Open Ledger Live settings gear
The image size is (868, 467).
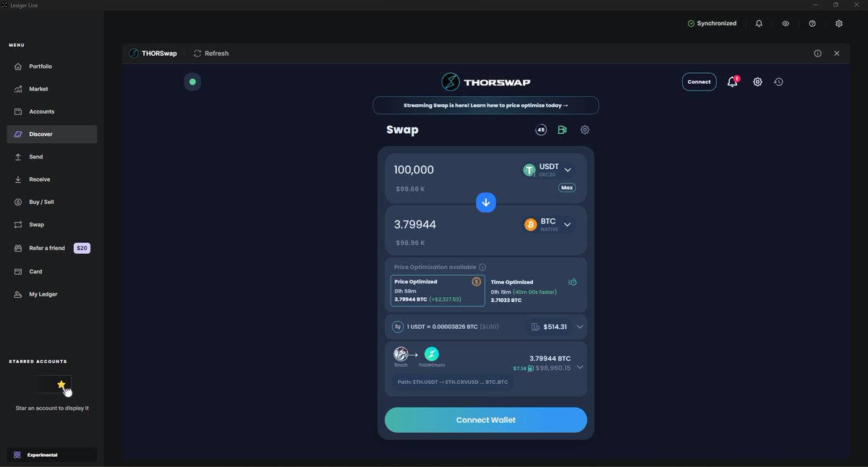839,23
